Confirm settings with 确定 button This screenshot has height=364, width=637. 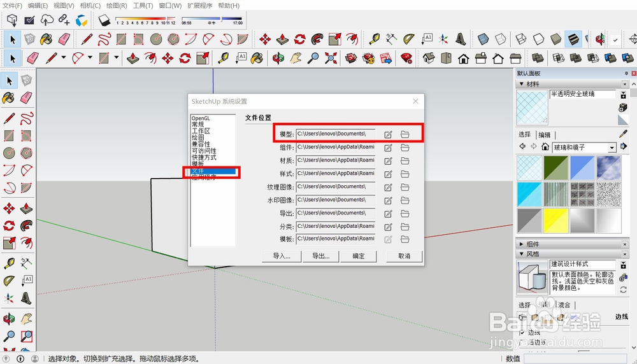point(358,256)
